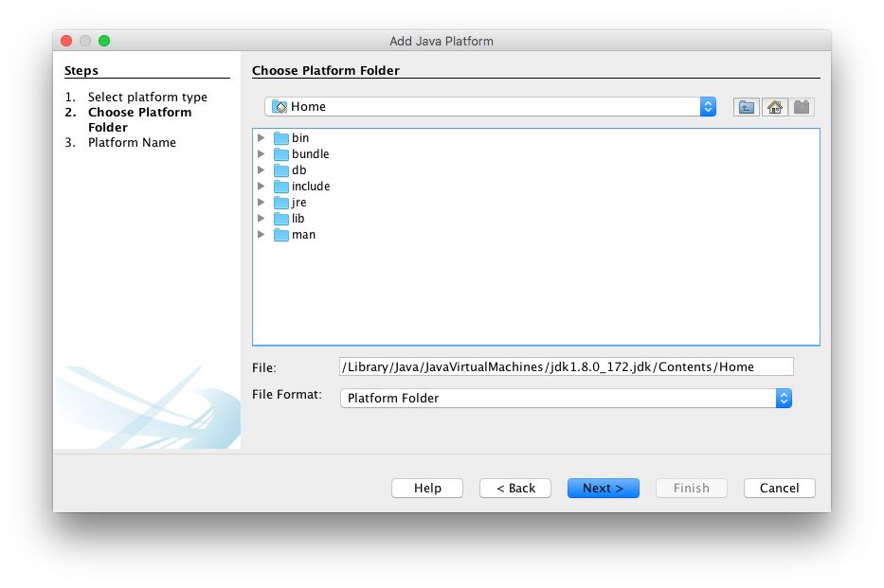Expand the man folder tree node

tap(261, 234)
